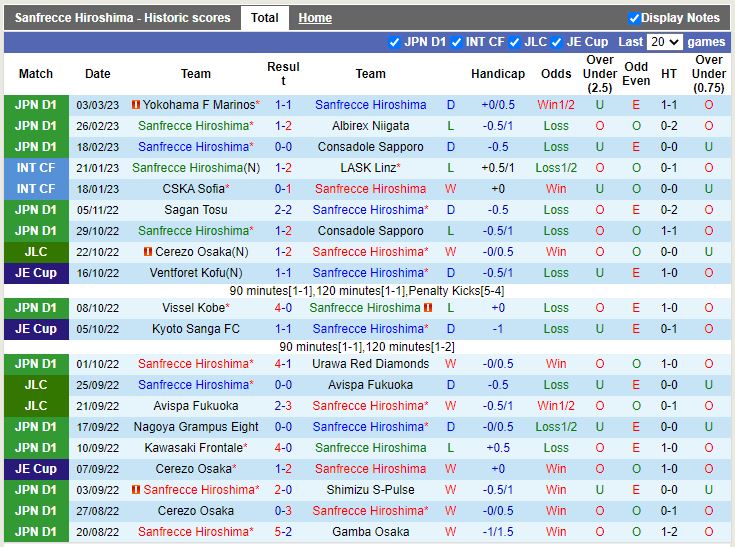Click JE Cup label on the 16/10/22 row
735x547 pixels.
click(36, 273)
